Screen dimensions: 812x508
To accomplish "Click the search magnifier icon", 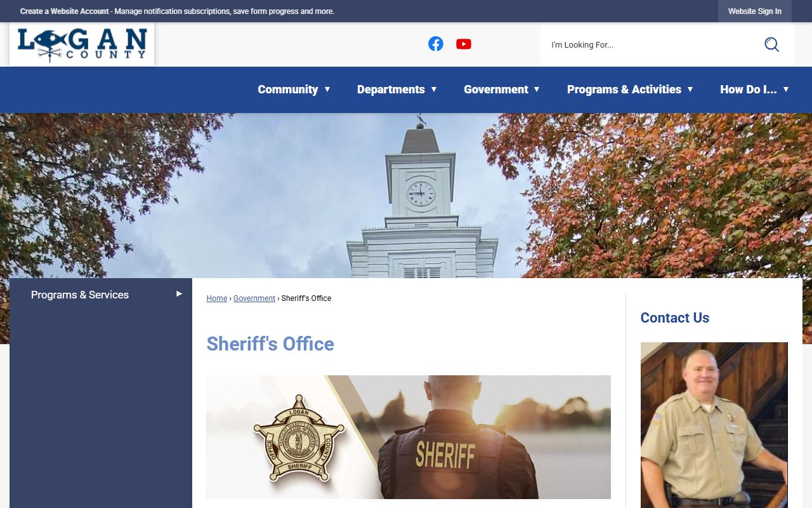I will tap(771, 44).
